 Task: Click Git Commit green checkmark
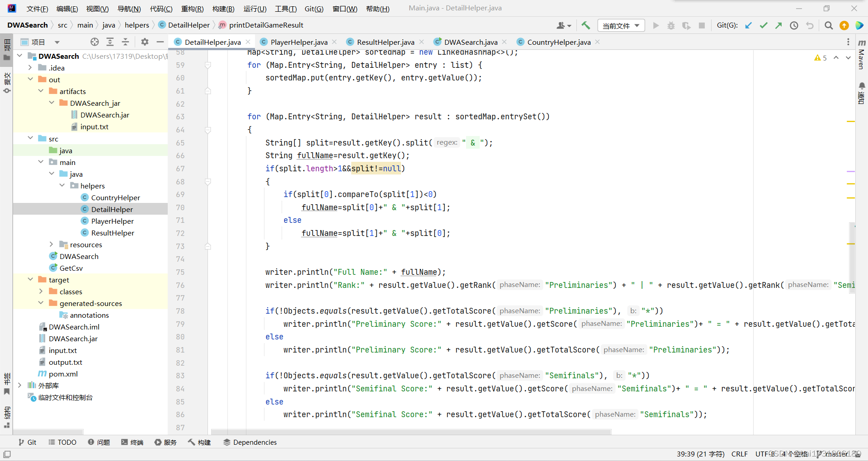(764, 25)
